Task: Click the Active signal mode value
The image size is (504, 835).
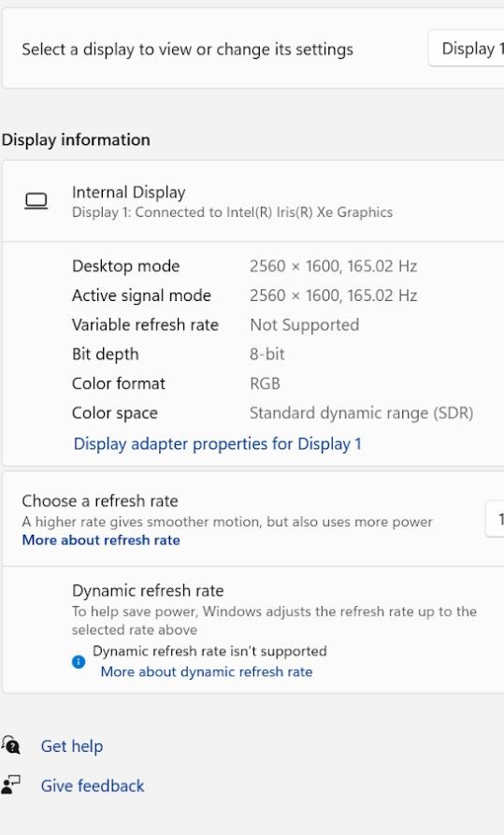Action: (333, 295)
